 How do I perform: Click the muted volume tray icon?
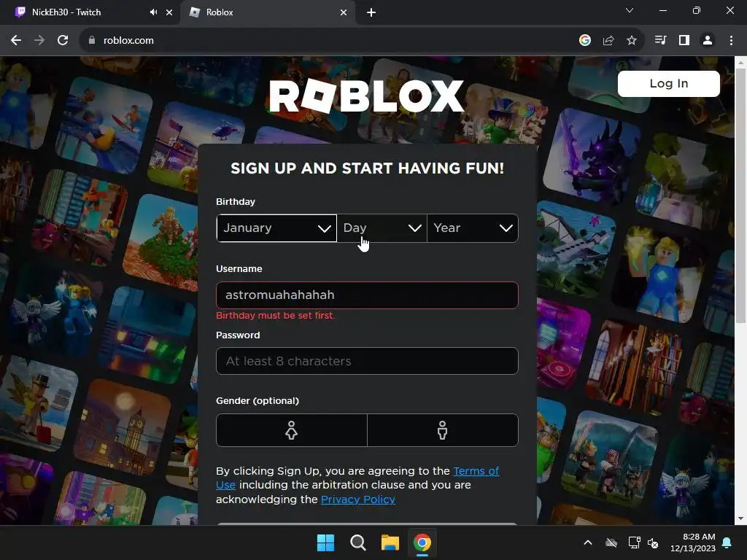pos(653,542)
